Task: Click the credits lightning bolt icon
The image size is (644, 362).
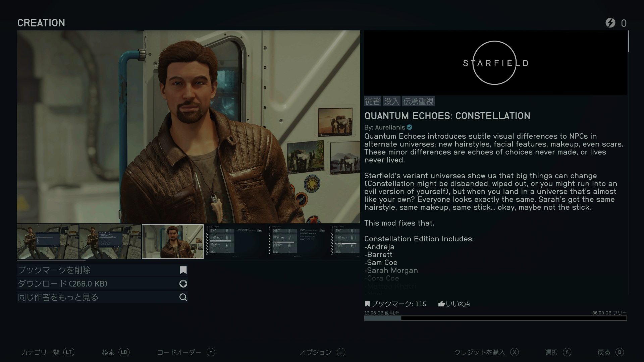Action: (610, 23)
